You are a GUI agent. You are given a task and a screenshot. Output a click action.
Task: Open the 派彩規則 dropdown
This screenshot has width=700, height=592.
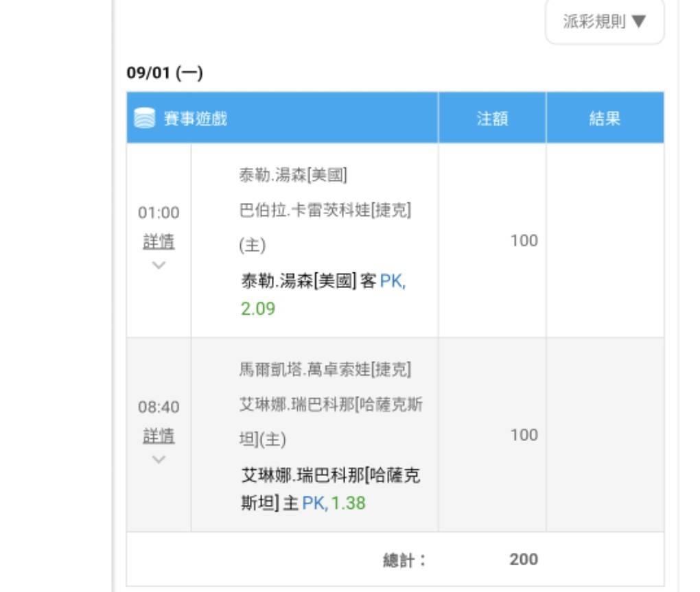[605, 22]
